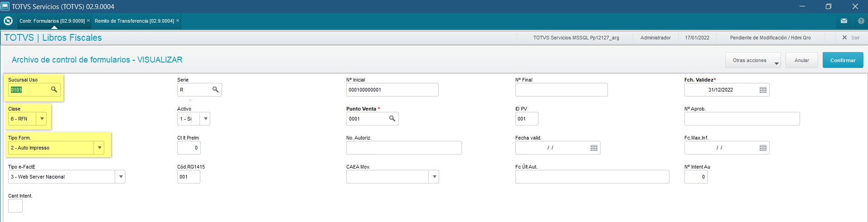Minimize the TOTVS window

(802, 6)
